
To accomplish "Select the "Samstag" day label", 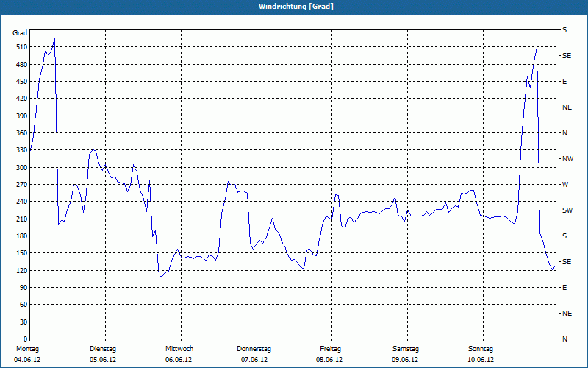I will 406,349.
